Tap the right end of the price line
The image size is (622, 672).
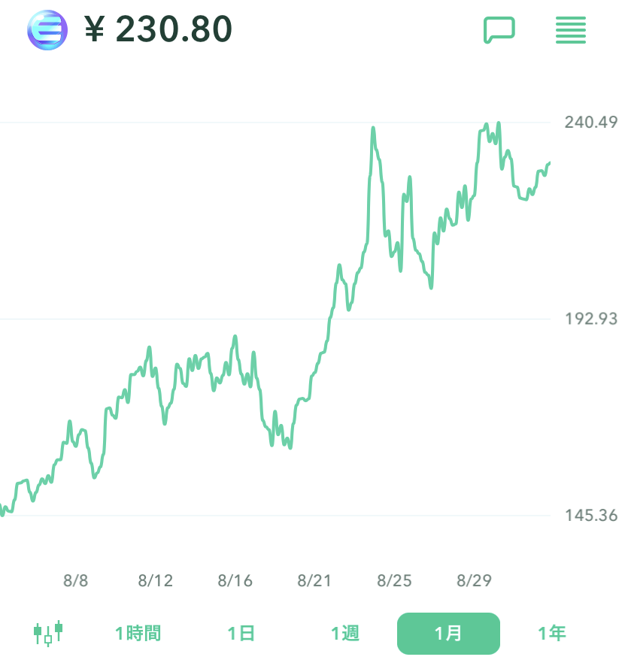(x=549, y=163)
